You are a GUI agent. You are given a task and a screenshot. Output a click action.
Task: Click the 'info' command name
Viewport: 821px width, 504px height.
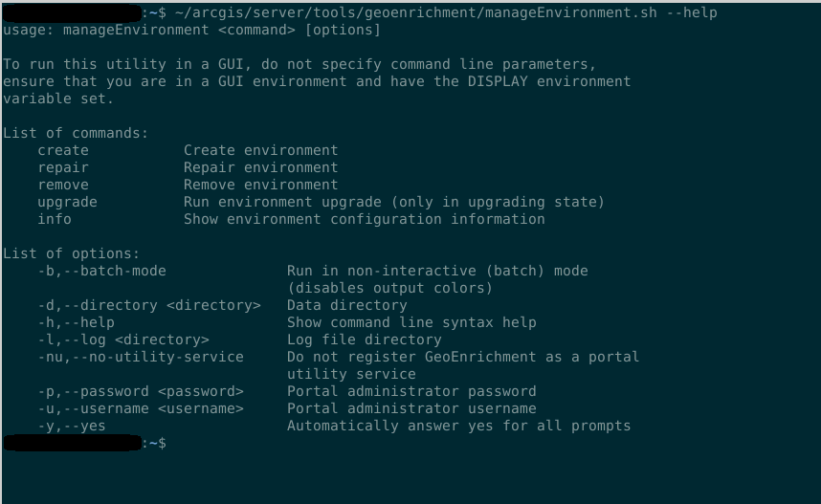(55, 219)
